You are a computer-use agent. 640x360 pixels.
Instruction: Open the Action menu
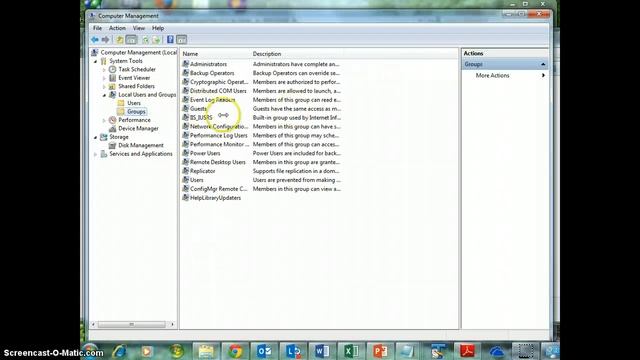(117, 28)
